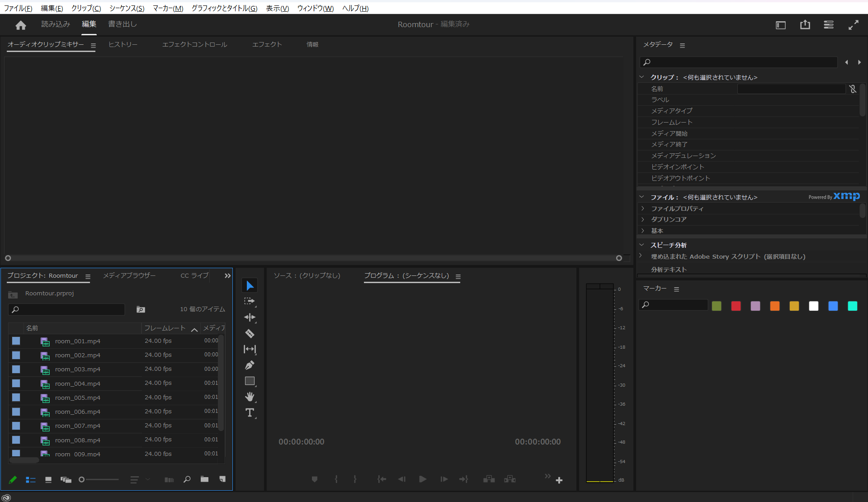Open the Button Editor plus icon
This screenshot has height=502, width=868.
(x=559, y=480)
